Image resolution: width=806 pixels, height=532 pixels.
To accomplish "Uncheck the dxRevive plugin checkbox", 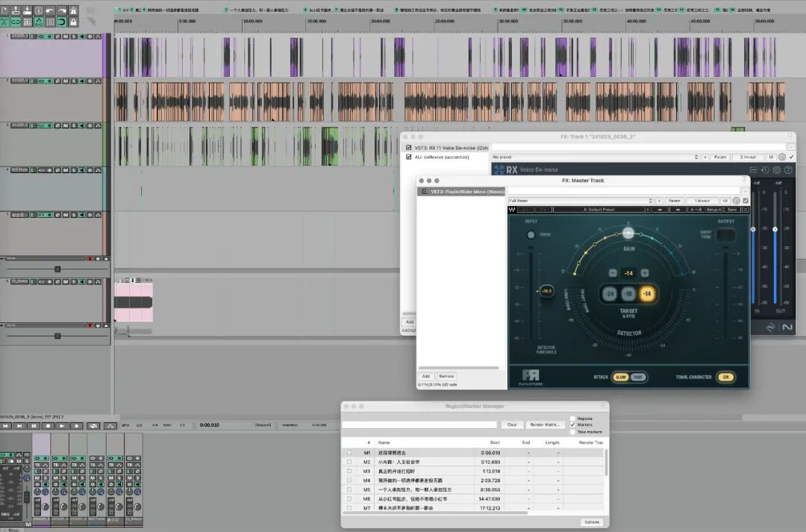I will pos(409,157).
